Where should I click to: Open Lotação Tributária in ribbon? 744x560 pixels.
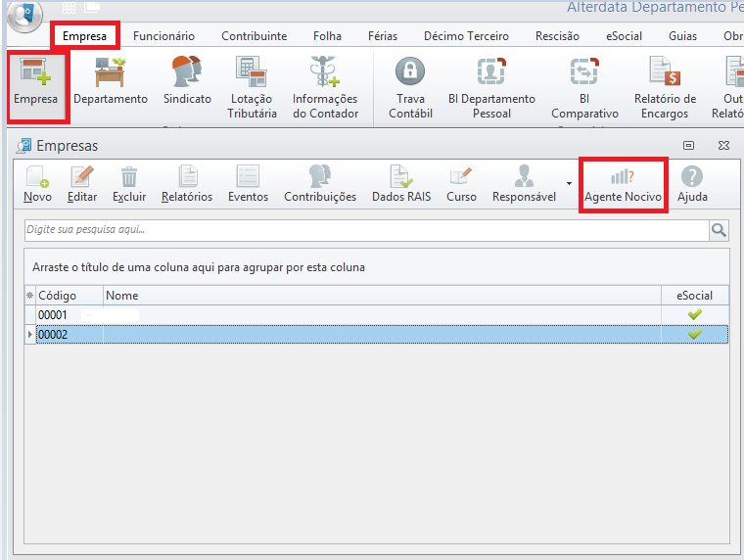click(x=252, y=87)
